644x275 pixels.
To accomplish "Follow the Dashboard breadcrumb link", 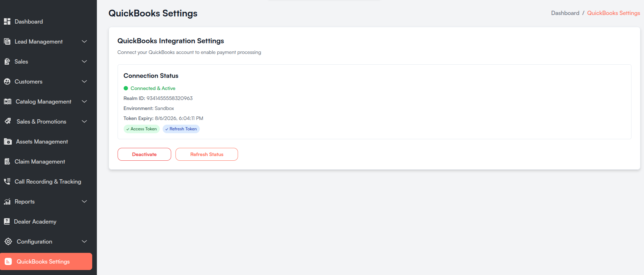I will (x=565, y=13).
